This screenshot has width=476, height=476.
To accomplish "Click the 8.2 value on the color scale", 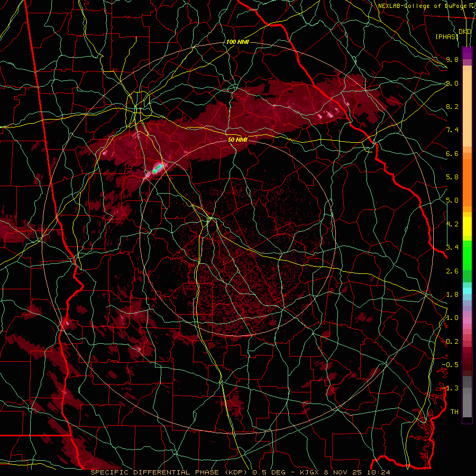I will (452, 106).
